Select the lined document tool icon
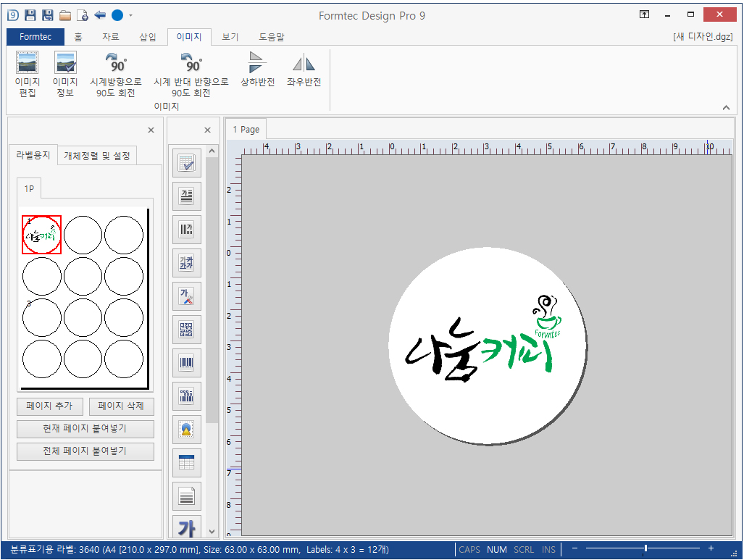Screen dimensions: 744x560 pos(186,496)
